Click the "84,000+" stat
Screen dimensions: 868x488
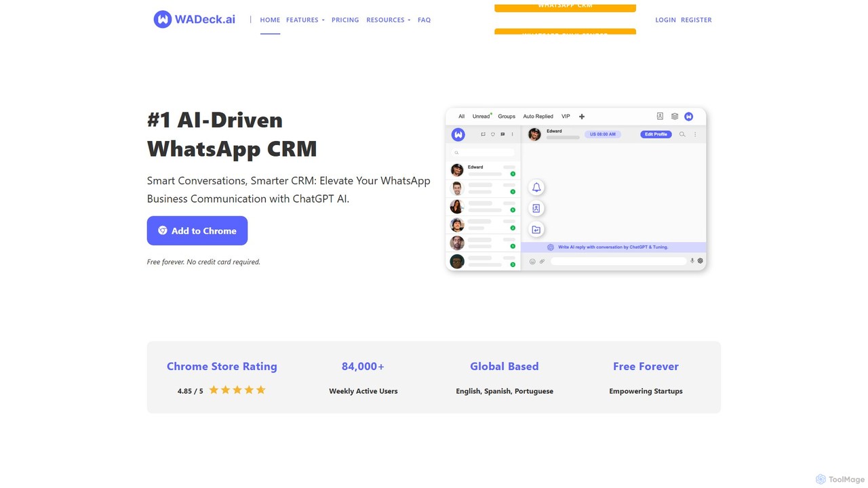pos(363,366)
